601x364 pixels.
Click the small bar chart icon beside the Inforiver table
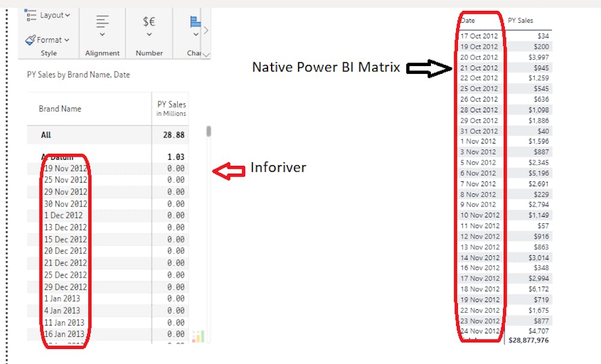(198, 336)
